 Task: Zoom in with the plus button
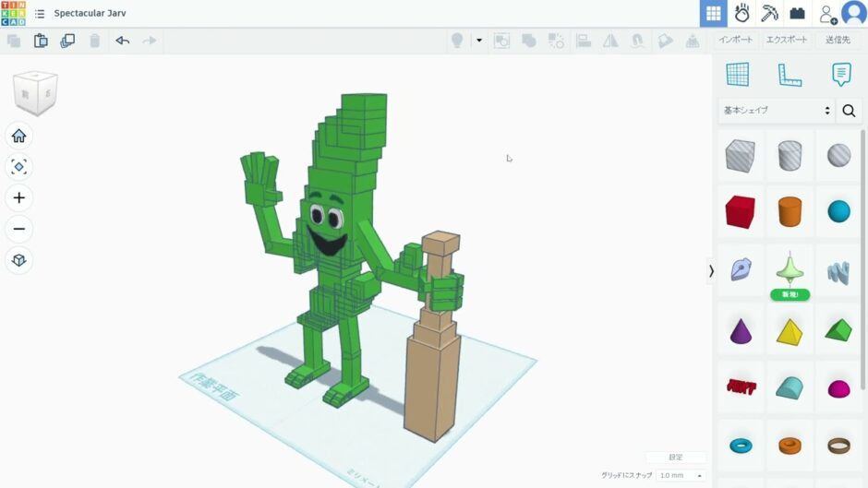pos(18,198)
